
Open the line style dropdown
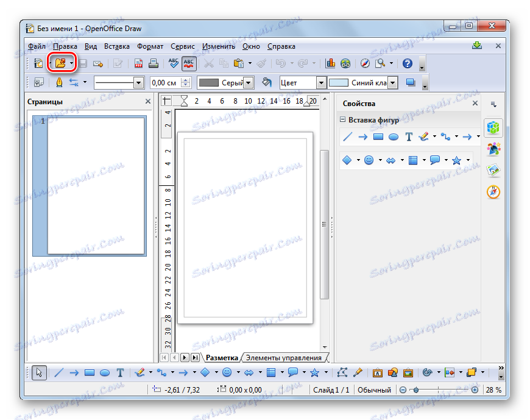click(138, 82)
